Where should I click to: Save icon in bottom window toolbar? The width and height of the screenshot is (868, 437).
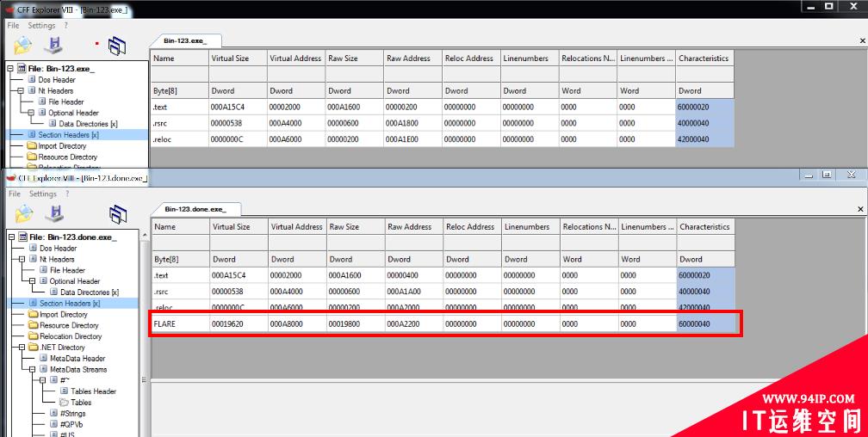55,213
